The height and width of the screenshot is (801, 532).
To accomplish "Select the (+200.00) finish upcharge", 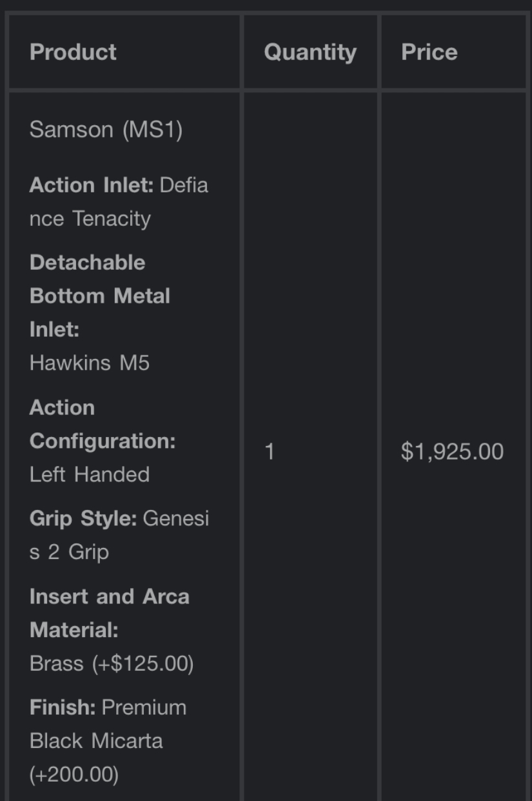I will (74, 775).
